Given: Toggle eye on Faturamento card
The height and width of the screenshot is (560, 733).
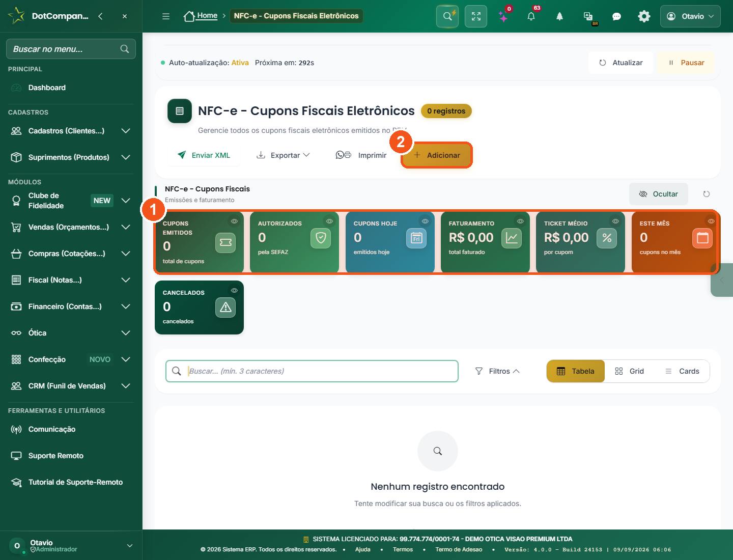Looking at the screenshot, I should click(520, 221).
